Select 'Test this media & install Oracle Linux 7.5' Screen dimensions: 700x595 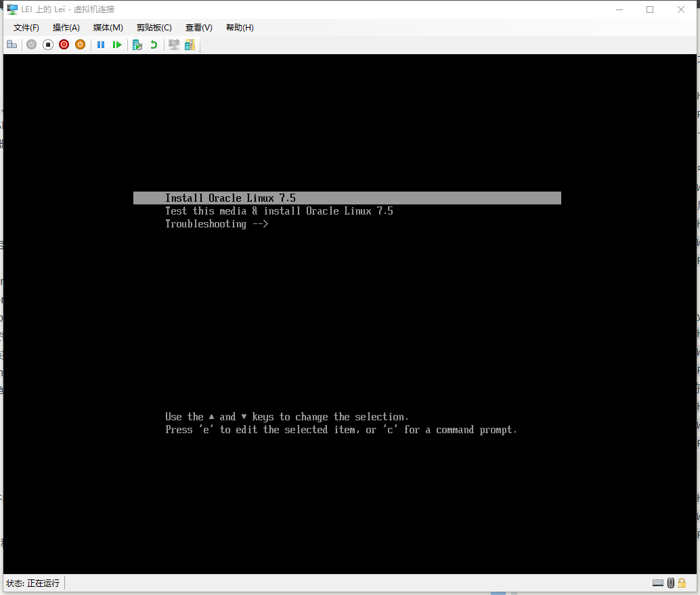coord(279,211)
